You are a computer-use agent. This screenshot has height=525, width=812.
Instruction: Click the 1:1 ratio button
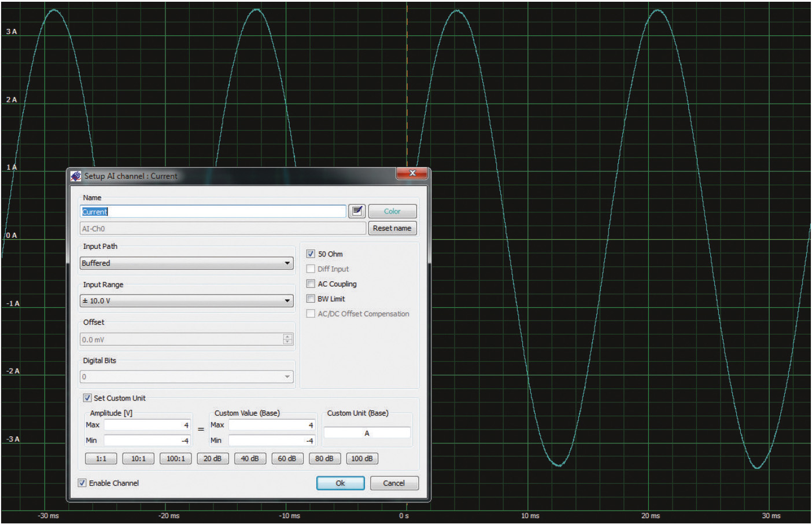click(x=101, y=458)
